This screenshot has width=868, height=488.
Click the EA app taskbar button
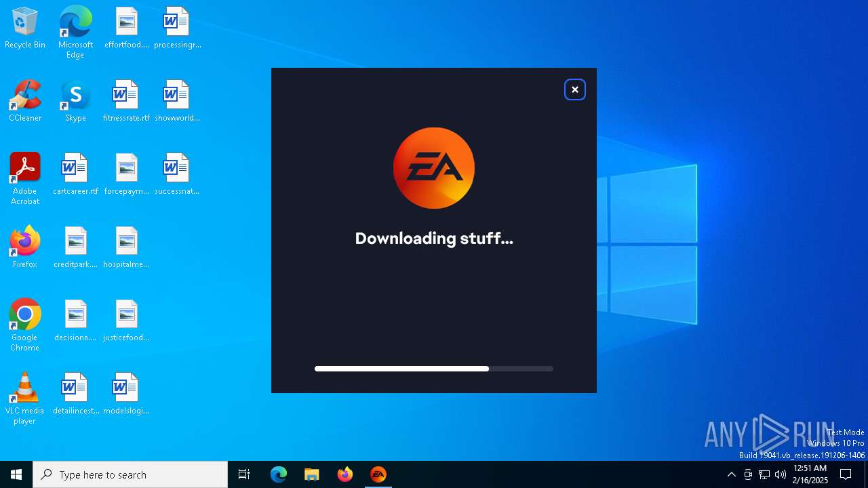click(378, 474)
